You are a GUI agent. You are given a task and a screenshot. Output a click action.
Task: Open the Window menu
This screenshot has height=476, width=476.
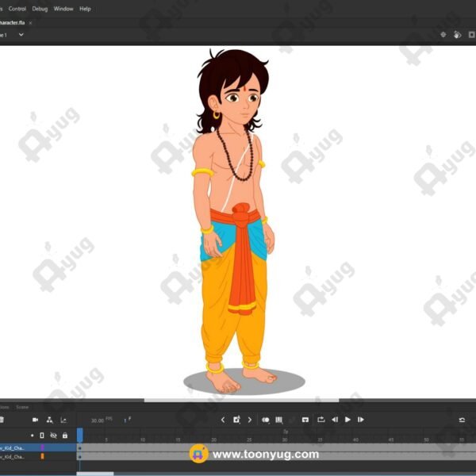63,9
